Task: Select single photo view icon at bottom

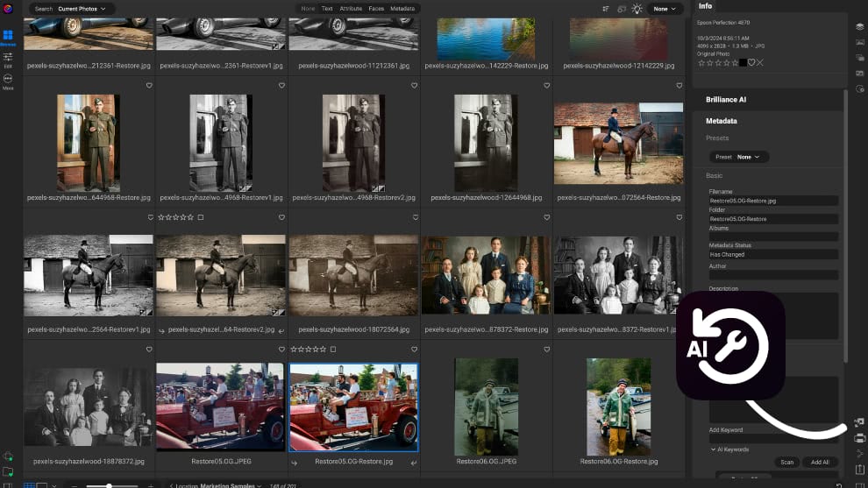Action: (x=41, y=485)
